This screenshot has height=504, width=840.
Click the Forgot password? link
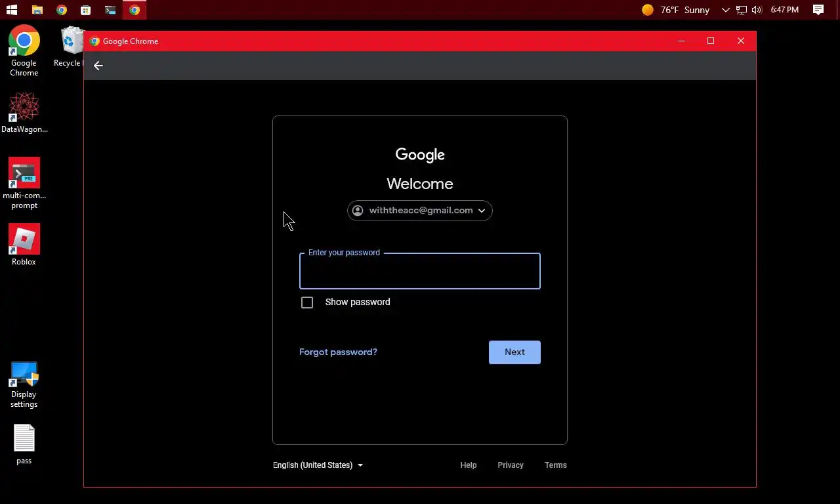tap(338, 352)
